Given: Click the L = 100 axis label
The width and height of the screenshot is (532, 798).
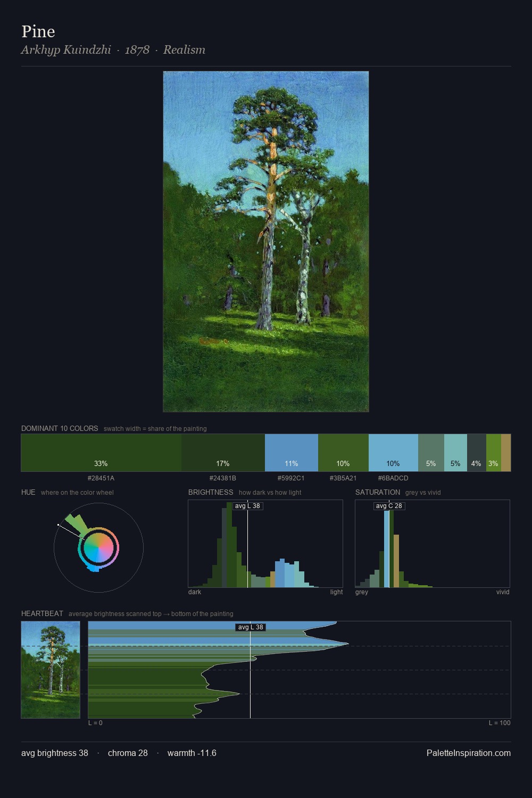Looking at the screenshot, I should 500,723.
